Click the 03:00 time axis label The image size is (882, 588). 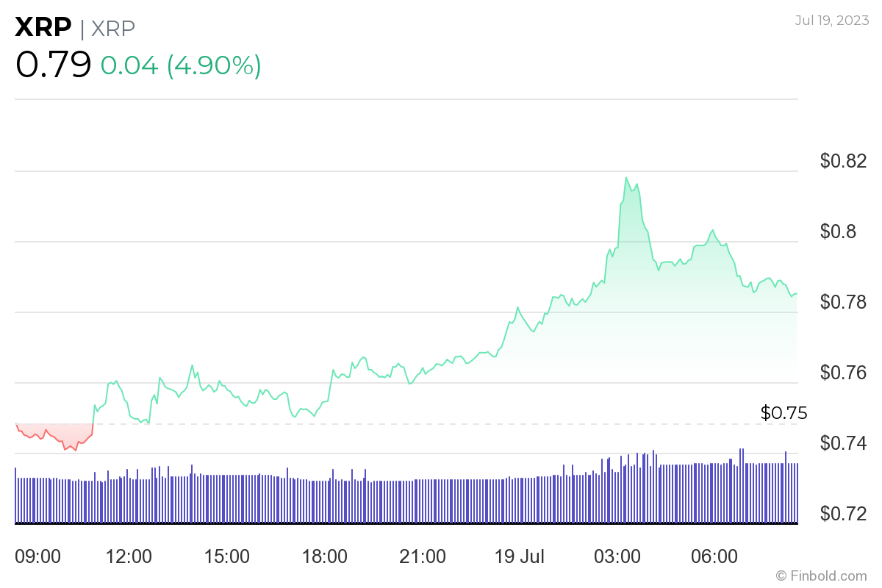618,556
